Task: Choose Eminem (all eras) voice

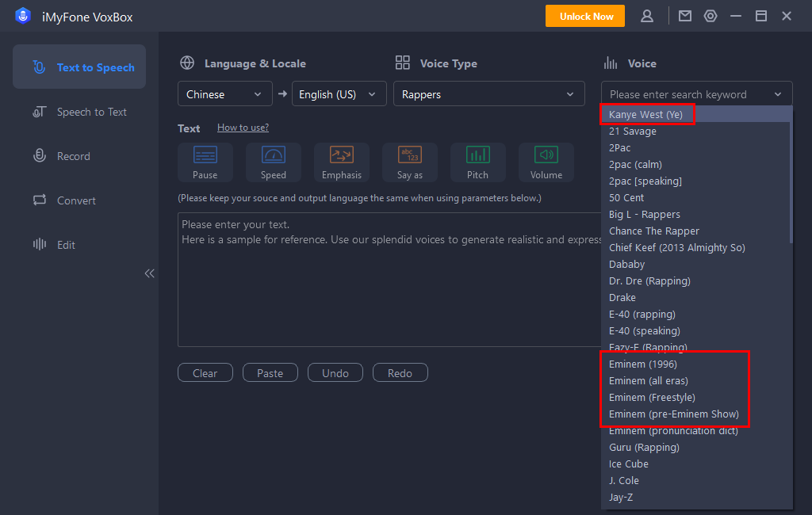Action: point(696,380)
